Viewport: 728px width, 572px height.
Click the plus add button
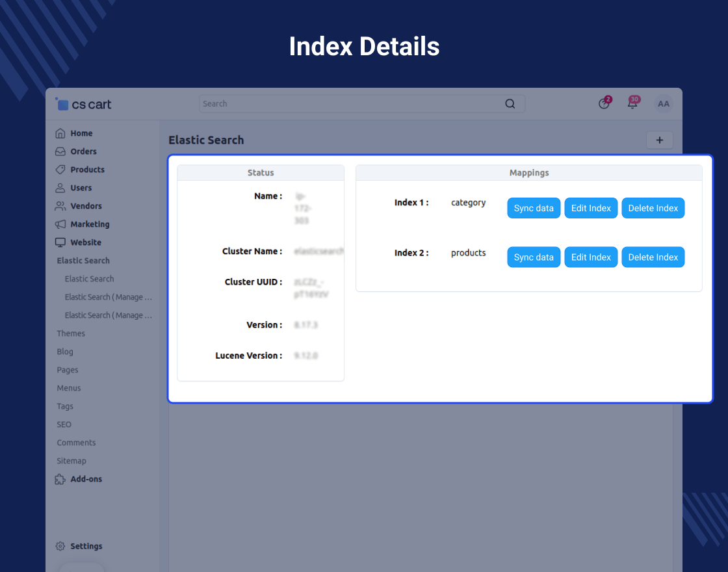tap(660, 140)
